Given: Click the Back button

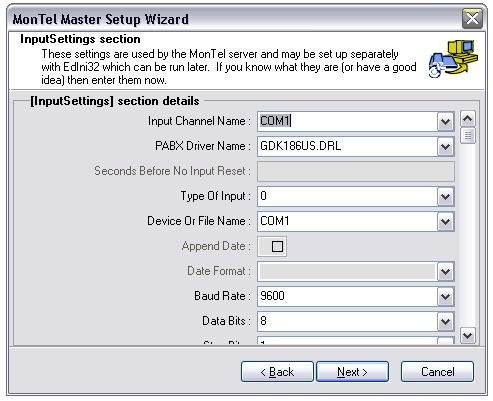Looking at the screenshot, I should (277, 372).
